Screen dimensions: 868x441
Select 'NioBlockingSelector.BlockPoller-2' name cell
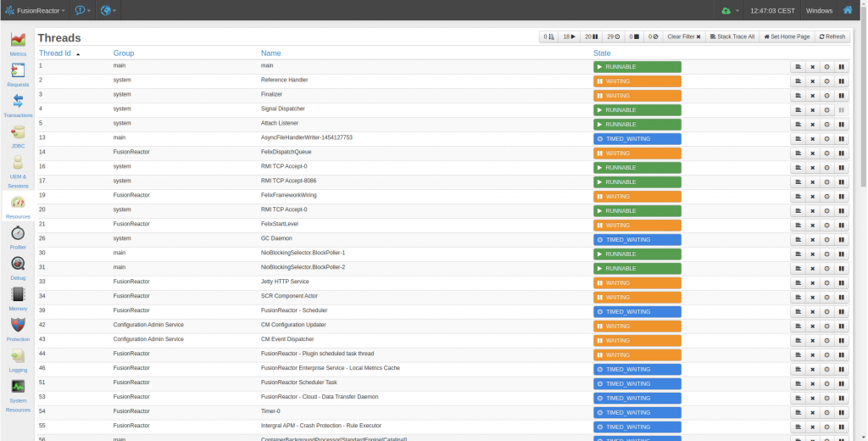pos(303,267)
